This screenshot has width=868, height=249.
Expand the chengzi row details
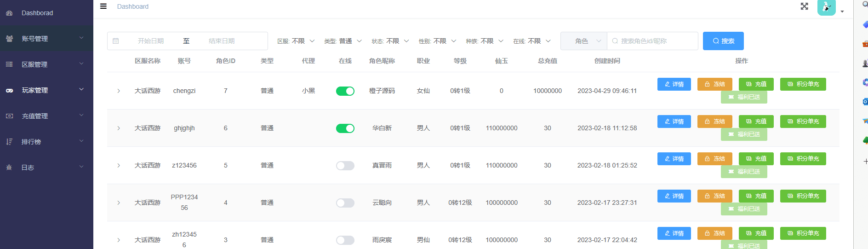point(119,91)
